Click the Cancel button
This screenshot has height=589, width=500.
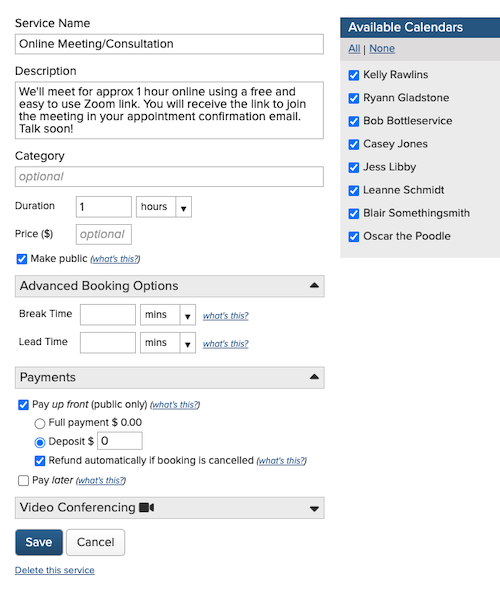click(x=95, y=542)
